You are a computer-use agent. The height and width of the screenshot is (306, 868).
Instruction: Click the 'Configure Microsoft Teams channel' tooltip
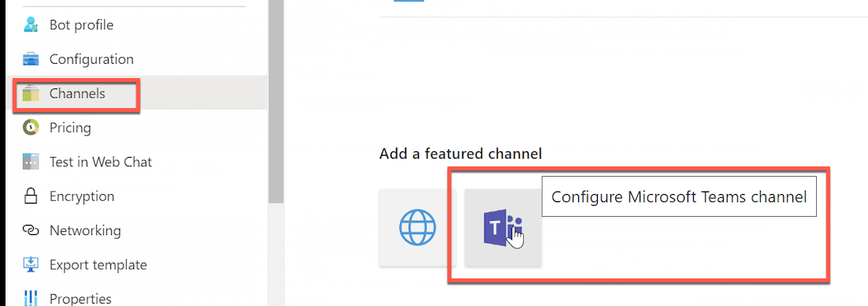(x=679, y=197)
